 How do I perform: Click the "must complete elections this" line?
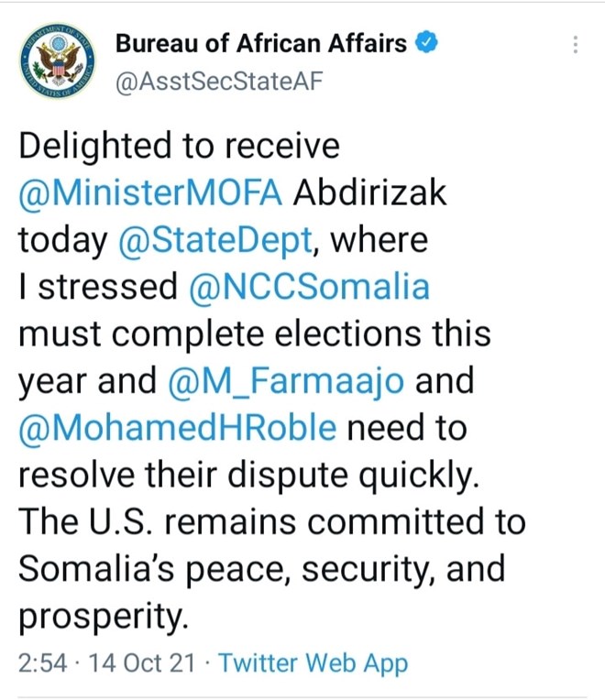click(255, 334)
